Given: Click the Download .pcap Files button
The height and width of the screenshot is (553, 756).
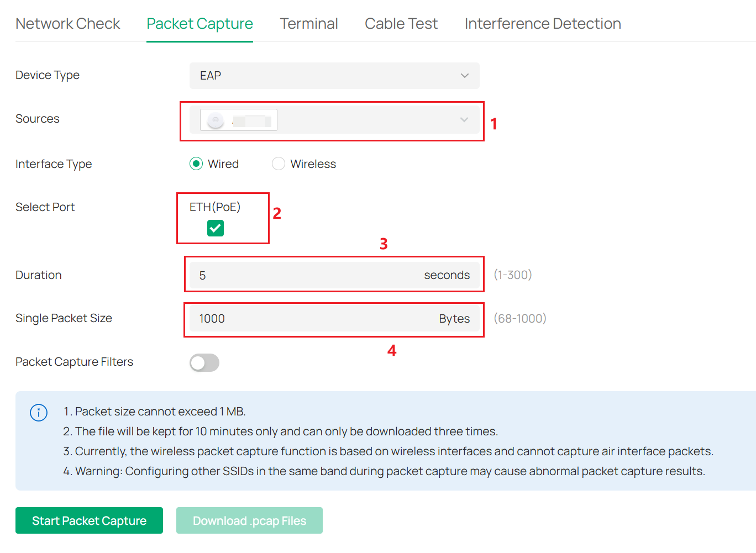Looking at the screenshot, I should pyautogui.click(x=249, y=520).
